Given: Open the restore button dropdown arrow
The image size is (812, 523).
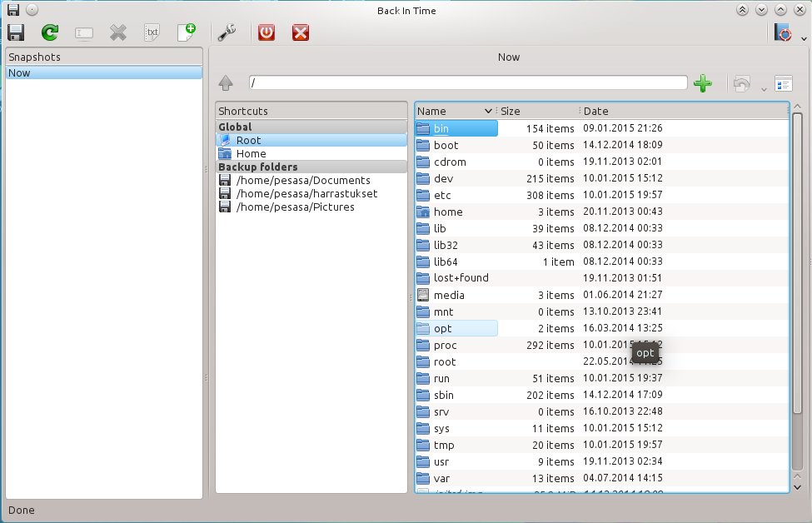Looking at the screenshot, I should coord(764,90).
